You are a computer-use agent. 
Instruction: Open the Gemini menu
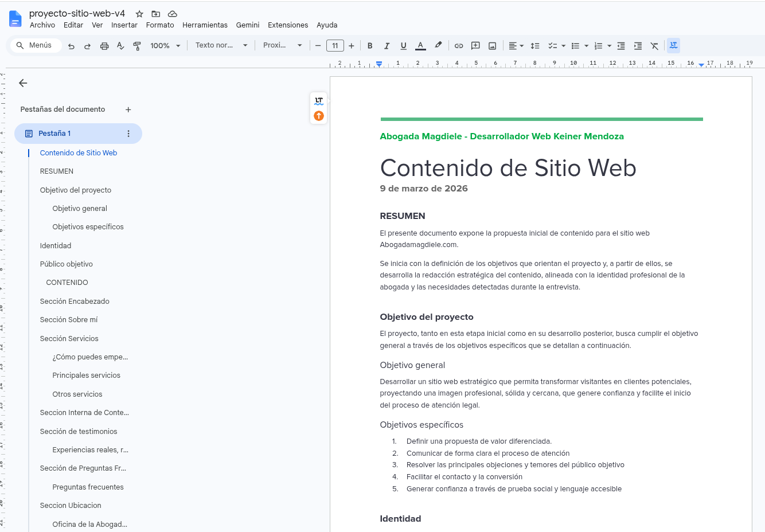[248, 25]
